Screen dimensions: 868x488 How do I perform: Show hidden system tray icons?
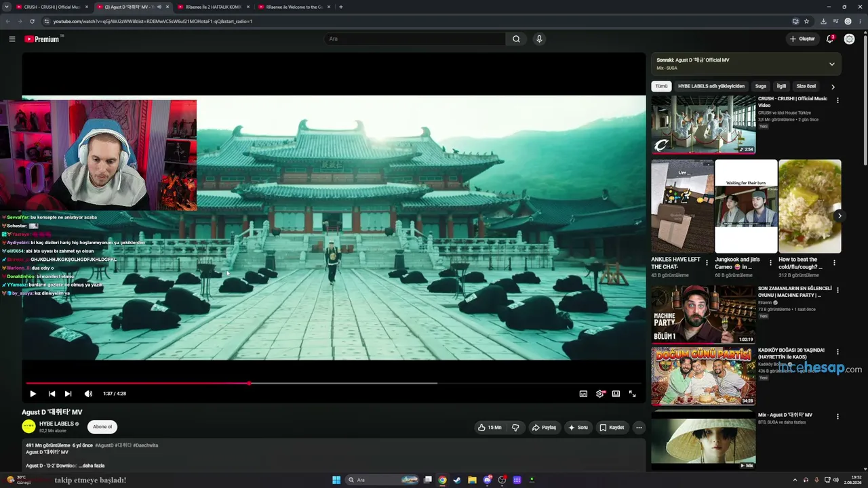[x=795, y=480]
